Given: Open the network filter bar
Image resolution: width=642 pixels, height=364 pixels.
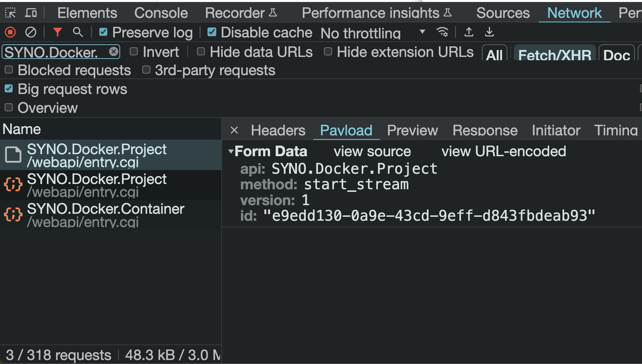Looking at the screenshot, I should (58, 32).
